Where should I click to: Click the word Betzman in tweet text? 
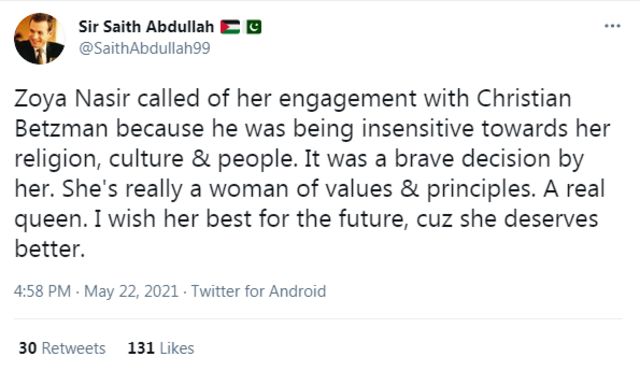[x=61, y=129]
